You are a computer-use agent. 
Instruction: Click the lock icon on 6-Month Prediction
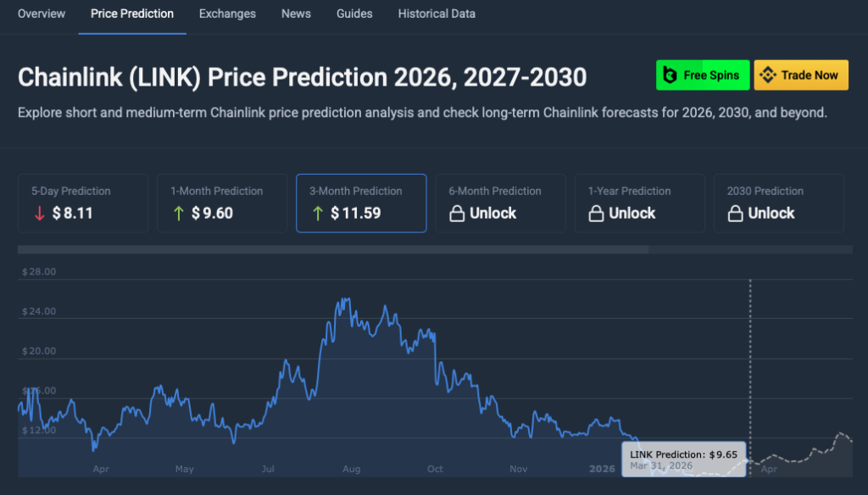(458, 214)
